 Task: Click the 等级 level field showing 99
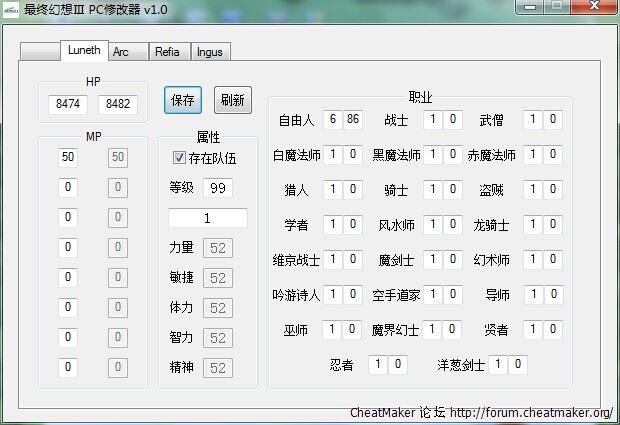coord(217,188)
